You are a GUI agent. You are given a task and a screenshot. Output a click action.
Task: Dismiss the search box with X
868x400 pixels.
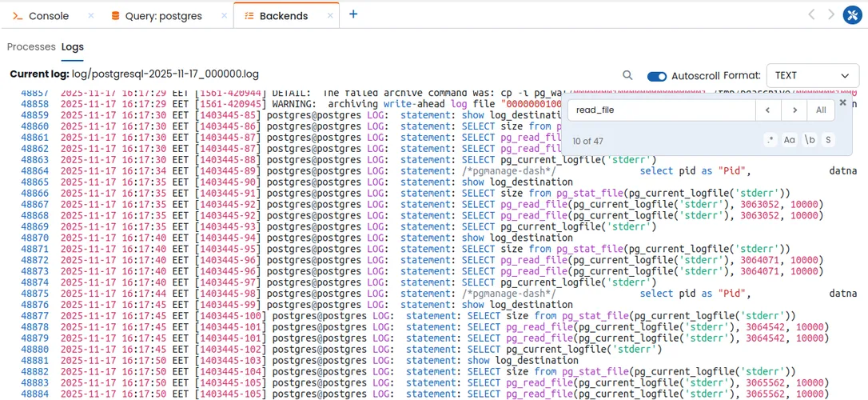pos(842,103)
